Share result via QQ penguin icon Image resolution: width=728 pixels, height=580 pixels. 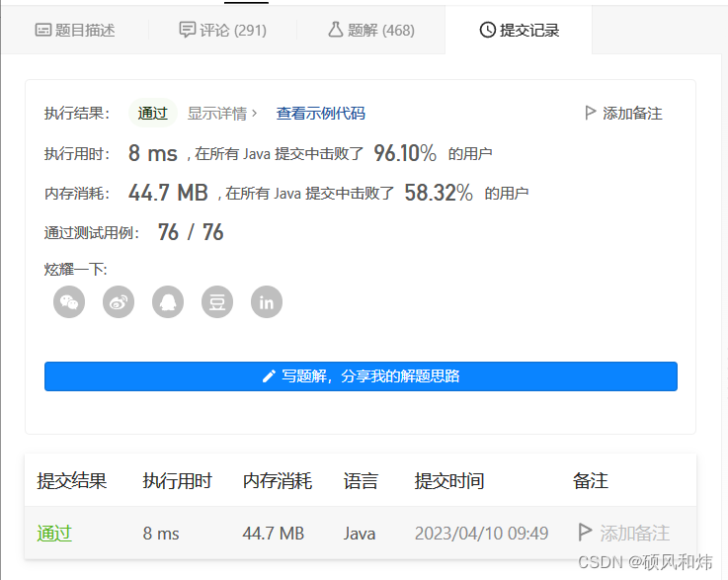click(x=168, y=301)
